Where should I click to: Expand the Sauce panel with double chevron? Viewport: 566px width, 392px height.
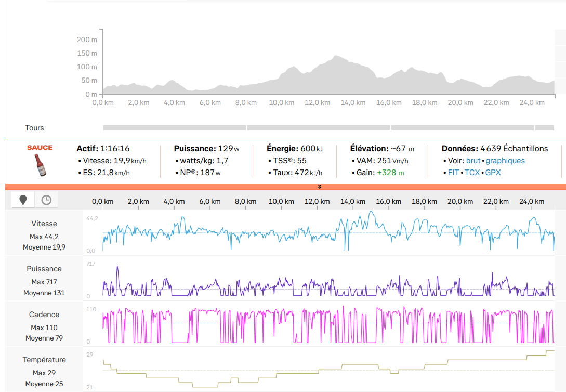click(x=320, y=187)
